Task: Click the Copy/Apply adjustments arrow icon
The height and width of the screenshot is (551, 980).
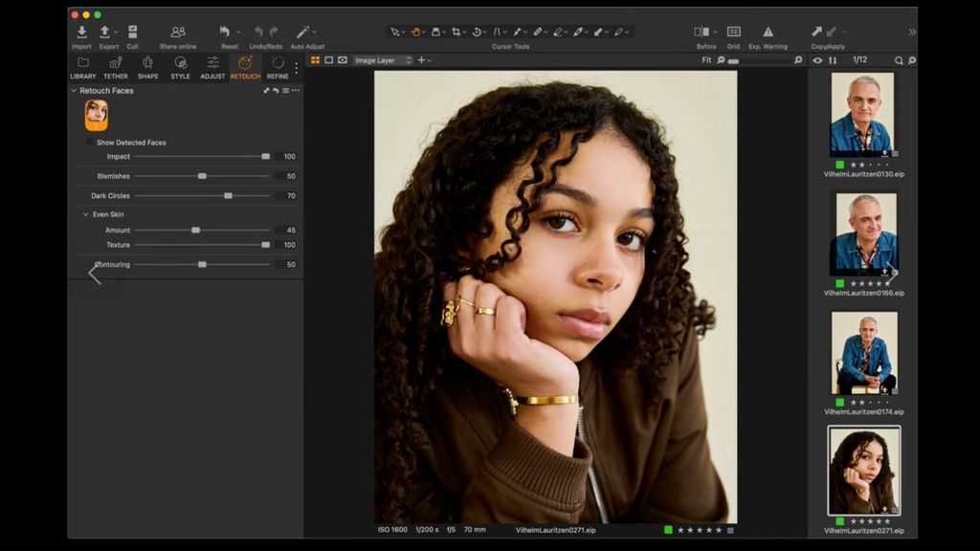Action: coord(816,31)
